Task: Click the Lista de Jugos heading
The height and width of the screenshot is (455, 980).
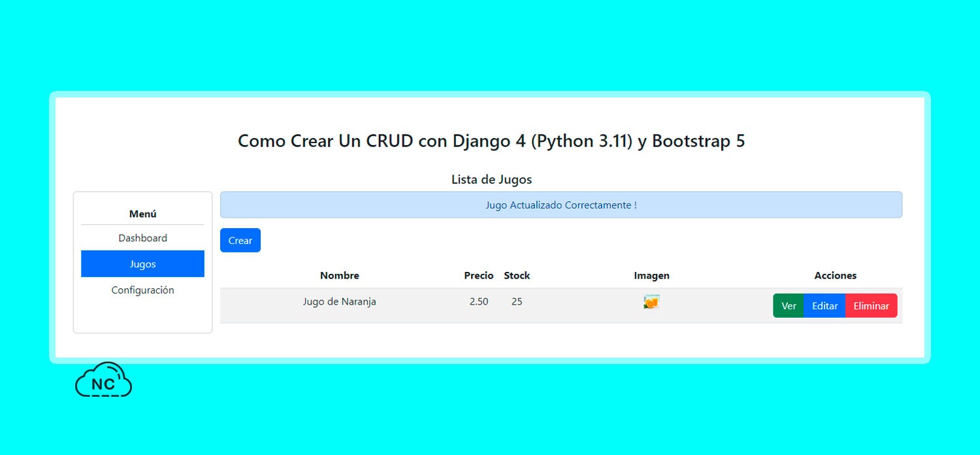Action: coord(491,180)
